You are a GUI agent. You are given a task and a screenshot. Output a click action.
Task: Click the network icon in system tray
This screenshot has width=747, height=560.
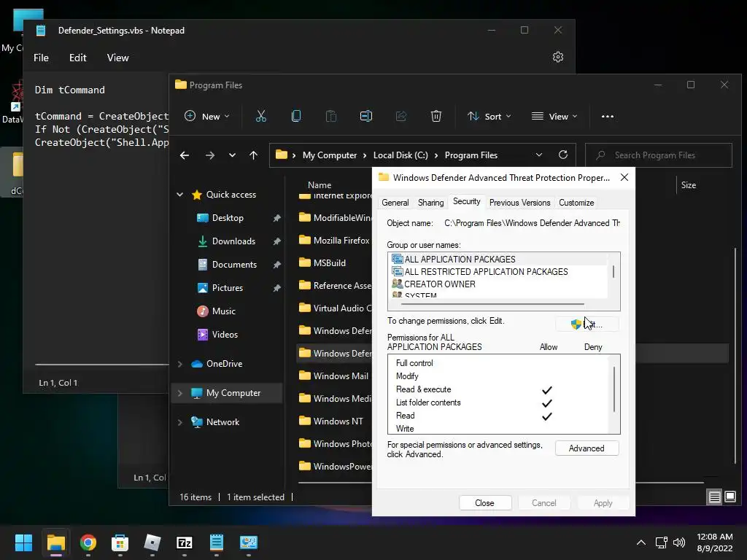click(x=661, y=542)
